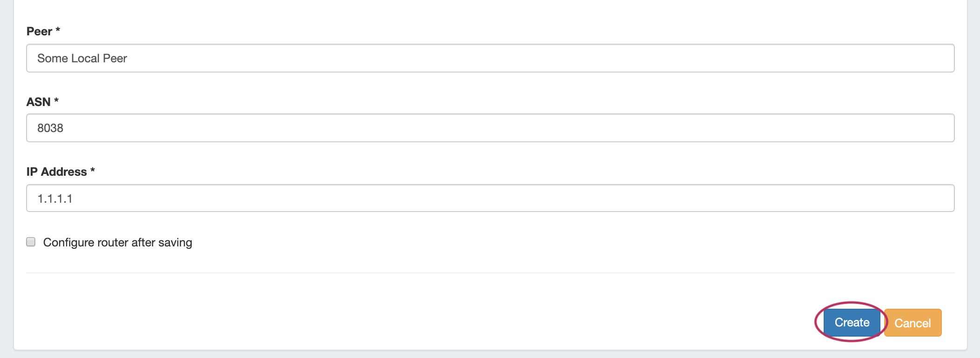This screenshot has height=358, width=980.
Task: Click the "Configure router after saving" label text
Action: pyautogui.click(x=117, y=242)
